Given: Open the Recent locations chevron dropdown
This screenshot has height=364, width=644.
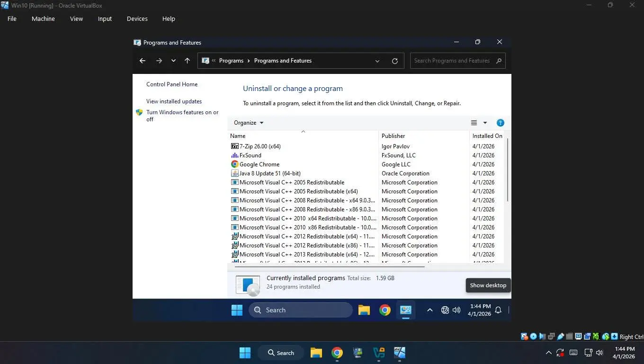Looking at the screenshot, I should click(x=173, y=61).
